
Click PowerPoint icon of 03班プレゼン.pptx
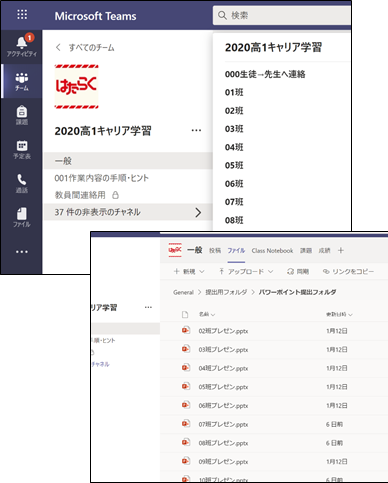tap(186, 349)
